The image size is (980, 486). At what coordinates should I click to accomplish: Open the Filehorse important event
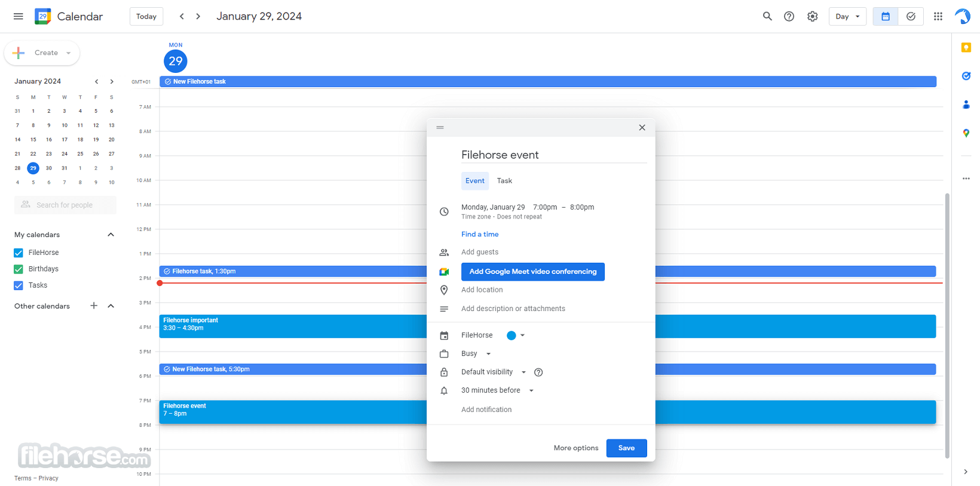293,326
